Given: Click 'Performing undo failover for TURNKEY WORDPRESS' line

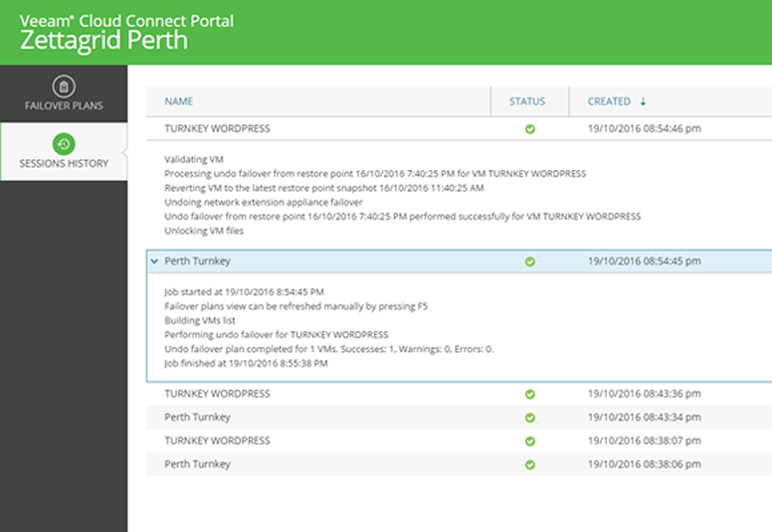Looking at the screenshot, I should (277, 335).
